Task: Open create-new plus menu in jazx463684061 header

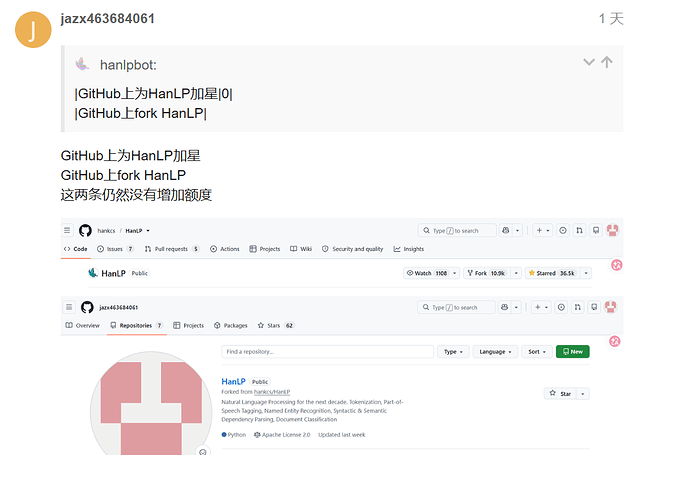Action: (541, 307)
